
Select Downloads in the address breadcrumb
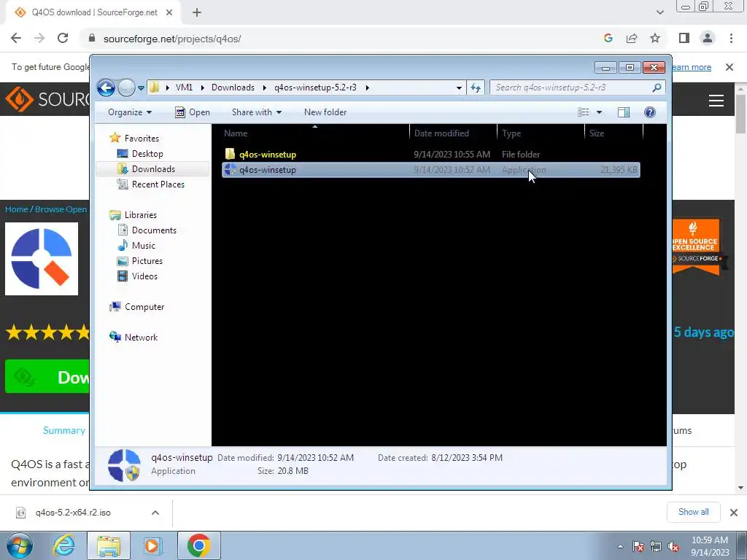(x=233, y=87)
